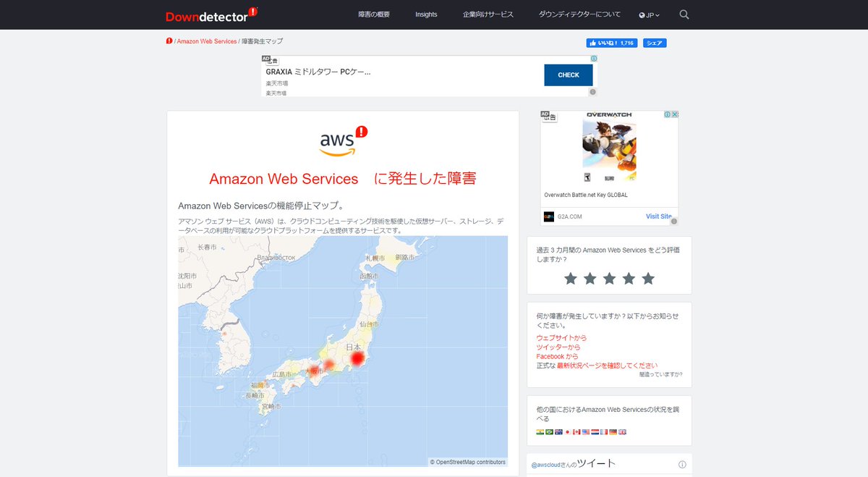The image size is (868, 477).
Task: Select the France flag
Action: point(604,432)
